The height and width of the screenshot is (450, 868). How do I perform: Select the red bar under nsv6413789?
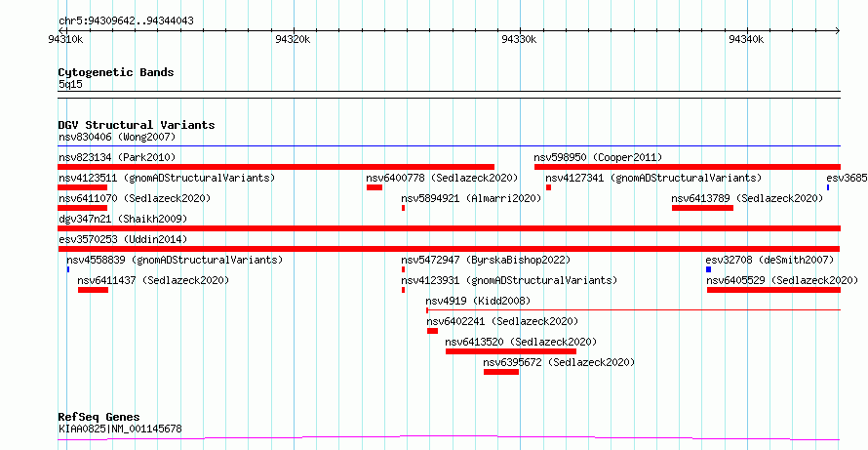tap(702, 208)
